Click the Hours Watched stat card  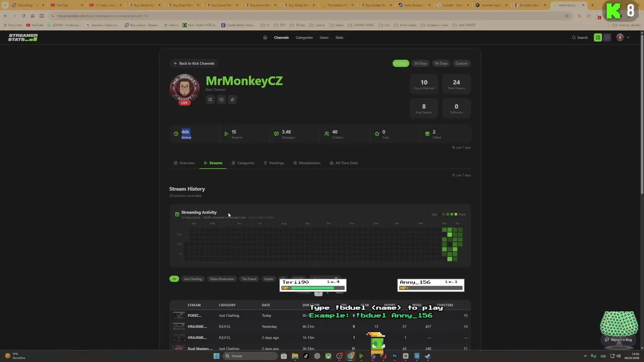424,84
